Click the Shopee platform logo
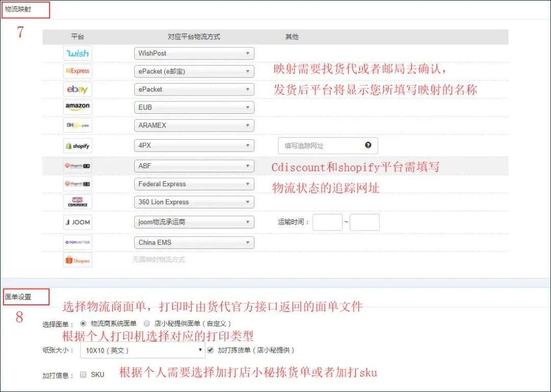Image resolution: width=551 pixels, height=392 pixels. (x=77, y=260)
